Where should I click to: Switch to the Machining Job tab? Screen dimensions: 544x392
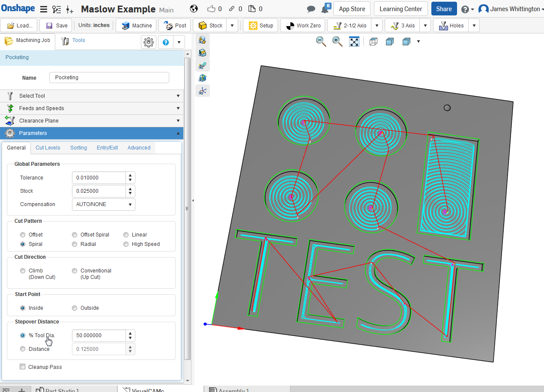[x=27, y=41]
